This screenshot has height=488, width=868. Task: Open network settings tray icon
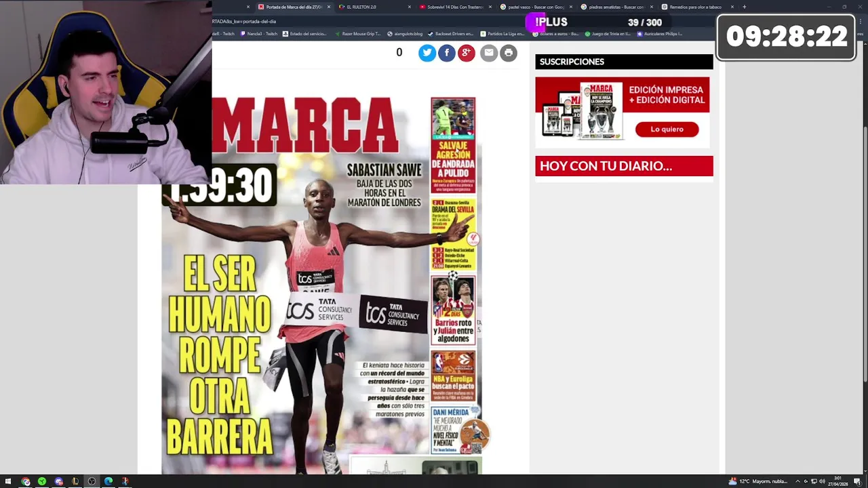coord(814,481)
